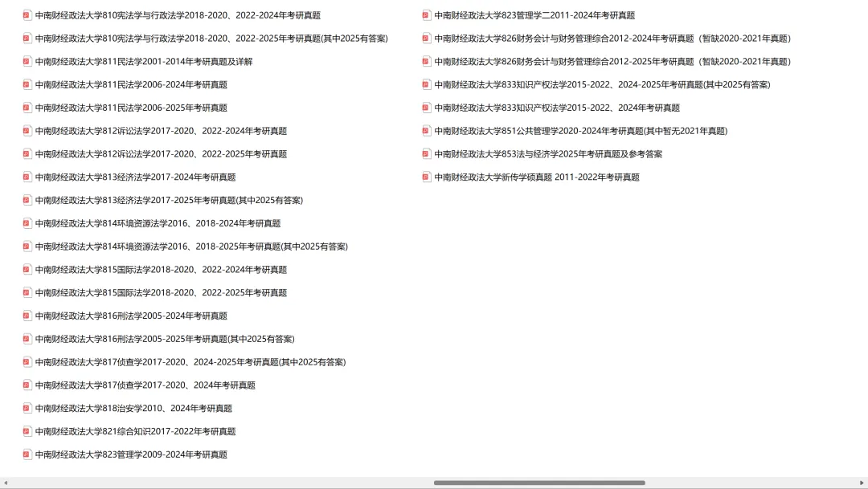Image resolution: width=868 pixels, height=489 pixels.
Task: Click PDF icon of 823管理学2009-2024年 file
Action: [27, 454]
